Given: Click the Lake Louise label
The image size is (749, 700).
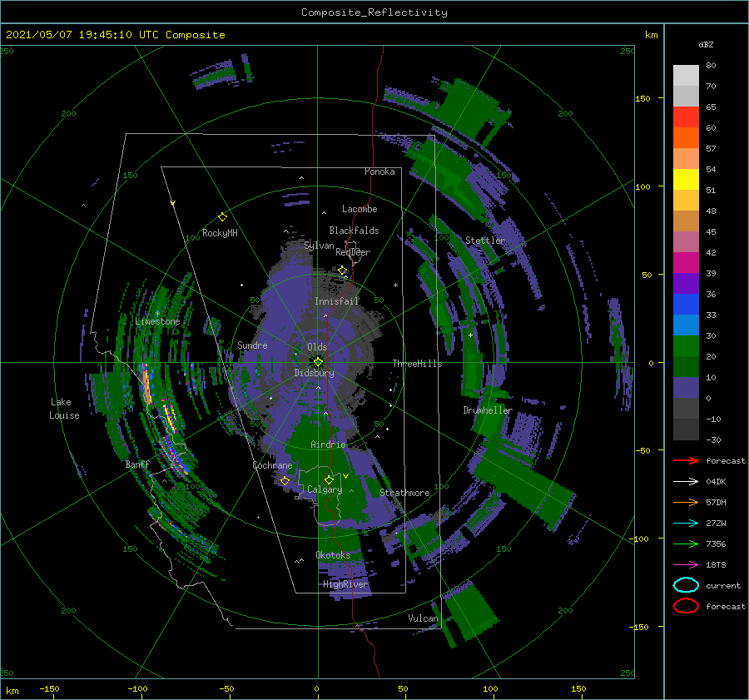Looking at the screenshot, I should (64, 409).
